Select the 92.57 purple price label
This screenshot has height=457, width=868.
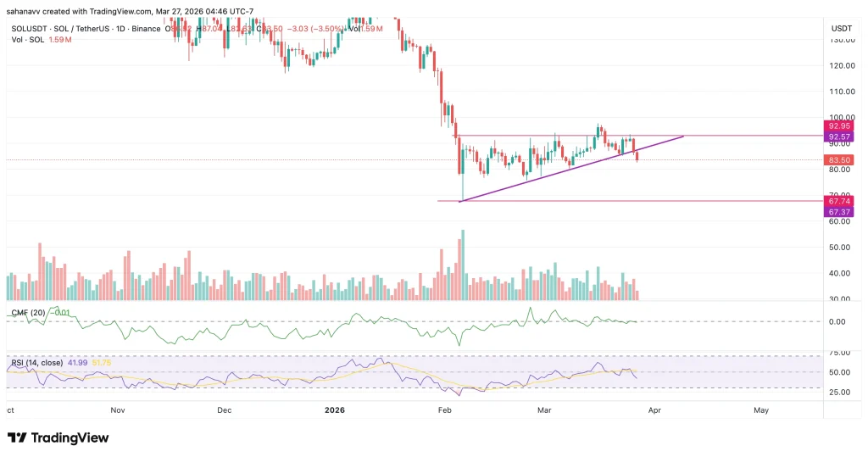coord(839,137)
